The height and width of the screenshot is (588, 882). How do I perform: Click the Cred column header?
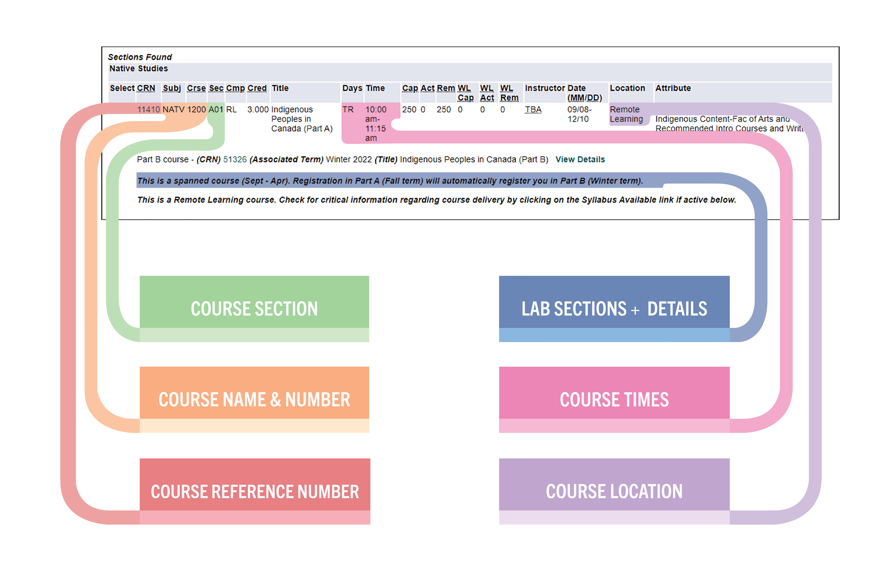click(257, 88)
